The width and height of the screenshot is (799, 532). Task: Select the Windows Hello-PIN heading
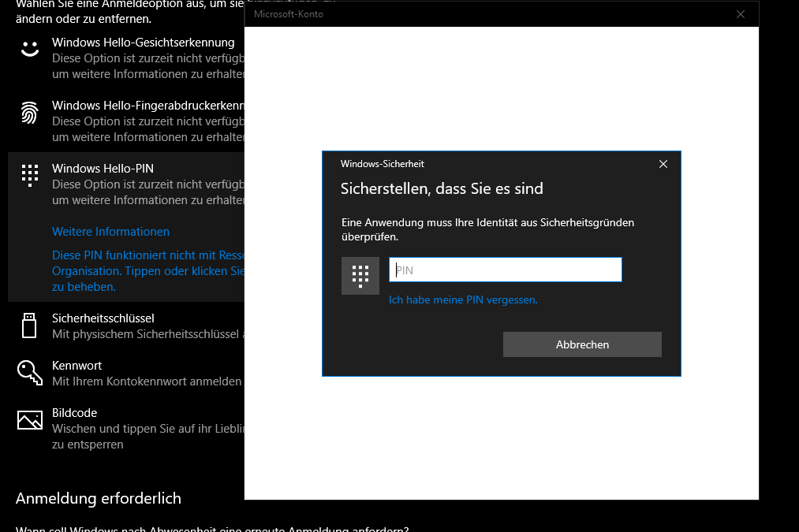click(103, 169)
